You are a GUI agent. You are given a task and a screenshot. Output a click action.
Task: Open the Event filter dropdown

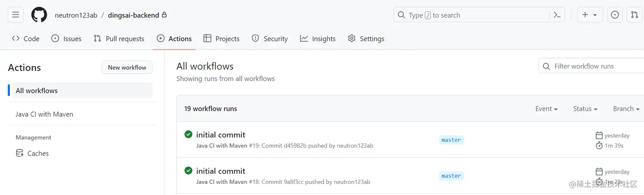pos(546,109)
